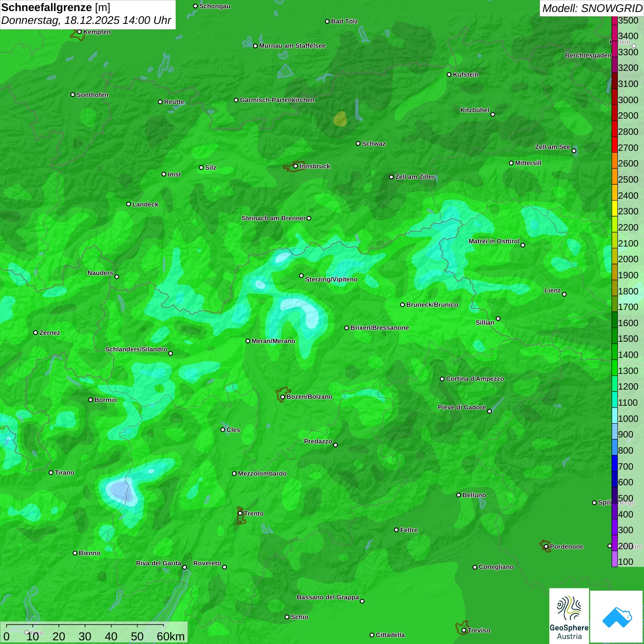Click the Pordenone label

click(x=567, y=546)
